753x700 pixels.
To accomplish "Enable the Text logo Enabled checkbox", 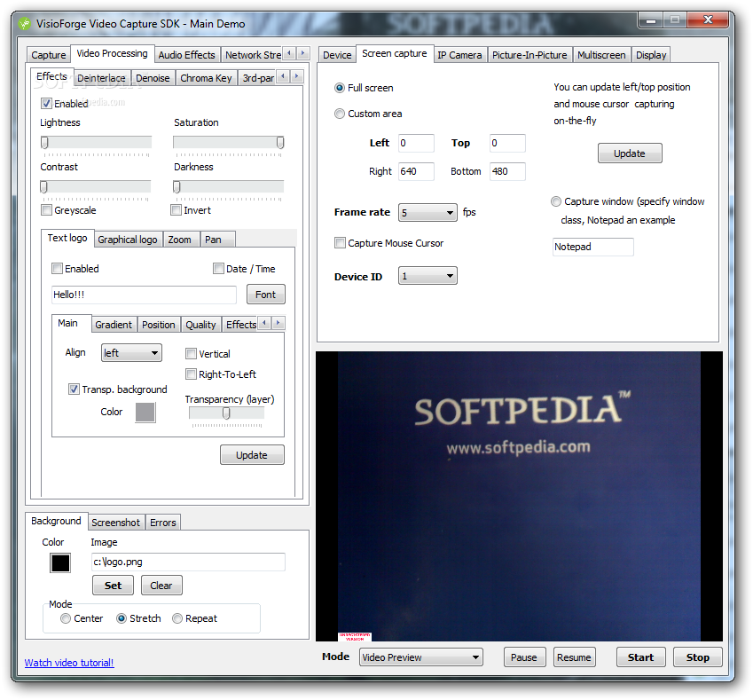I will (57, 269).
